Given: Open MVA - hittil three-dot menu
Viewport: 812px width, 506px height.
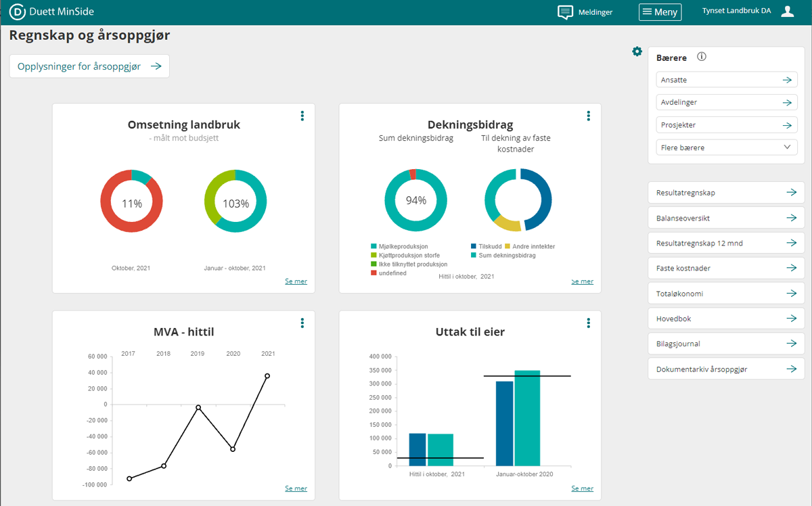Looking at the screenshot, I should tap(302, 323).
